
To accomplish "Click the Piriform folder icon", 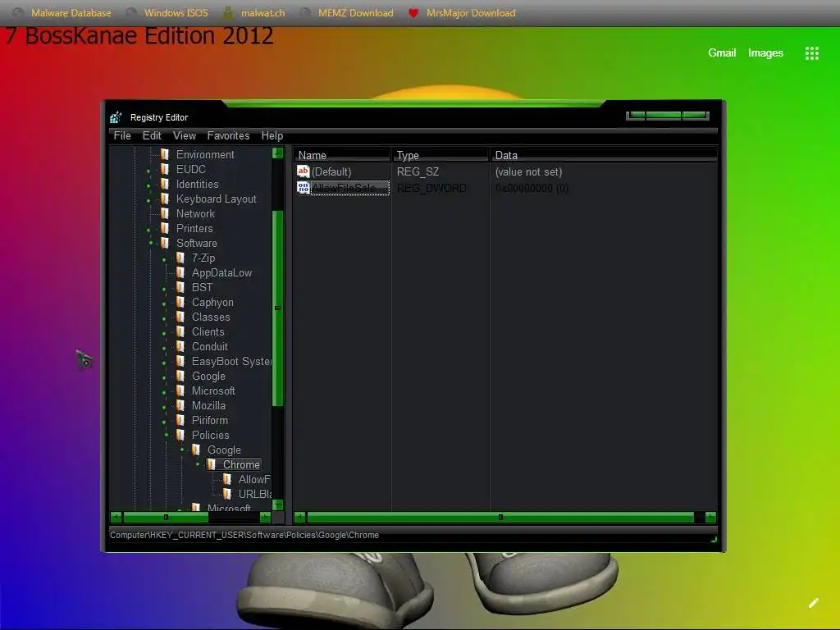I will (x=180, y=421).
